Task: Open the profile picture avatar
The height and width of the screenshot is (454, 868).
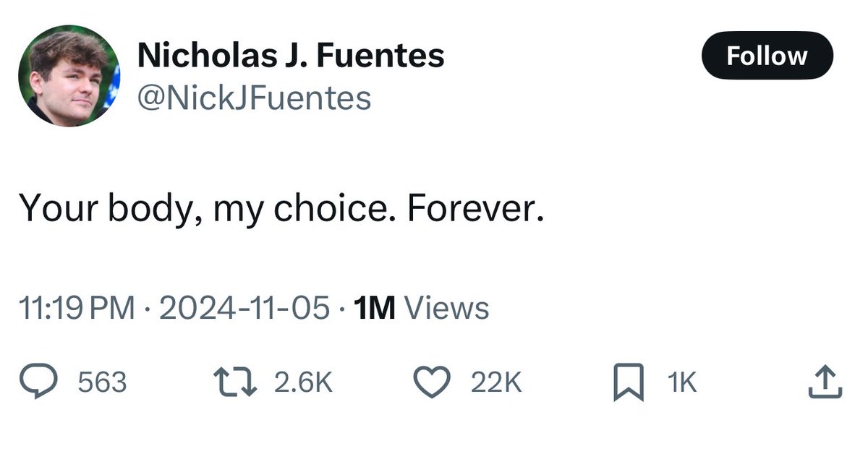Action: click(x=69, y=77)
